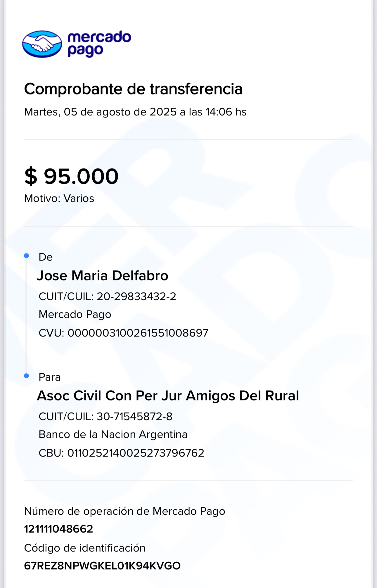Click the Mercado Pago handshake logo
377x588 pixels.
(x=42, y=44)
